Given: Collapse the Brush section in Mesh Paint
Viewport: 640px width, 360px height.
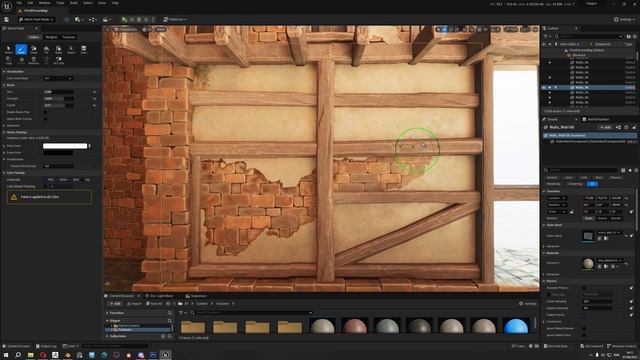Looking at the screenshot, I should click(x=4, y=85).
